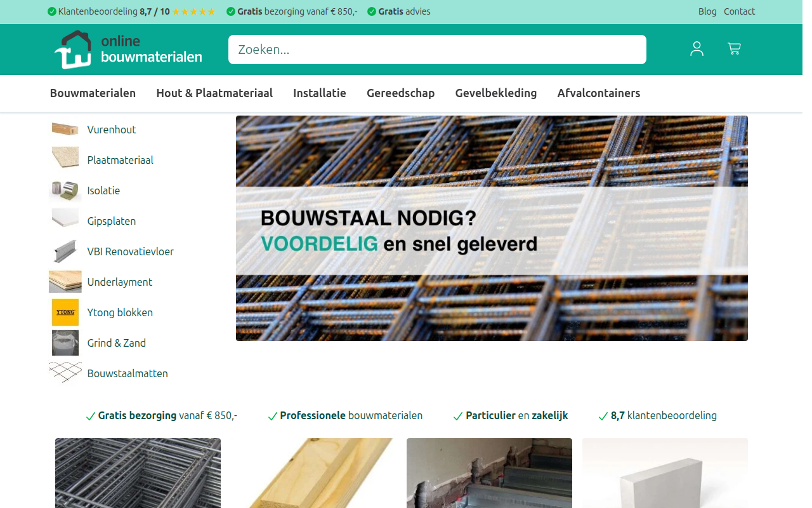This screenshot has height=508, width=812.
Task: Click the Grind & Zand bag icon
Action: click(65, 343)
